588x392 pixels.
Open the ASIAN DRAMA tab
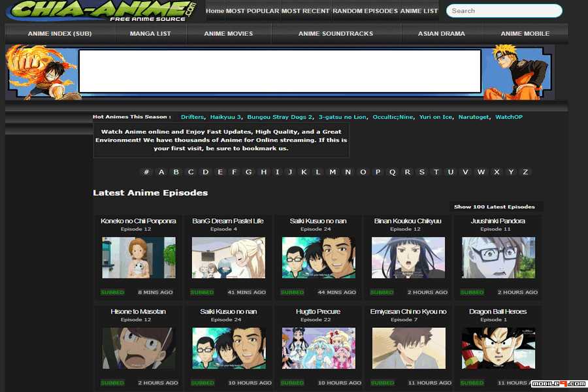(442, 33)
